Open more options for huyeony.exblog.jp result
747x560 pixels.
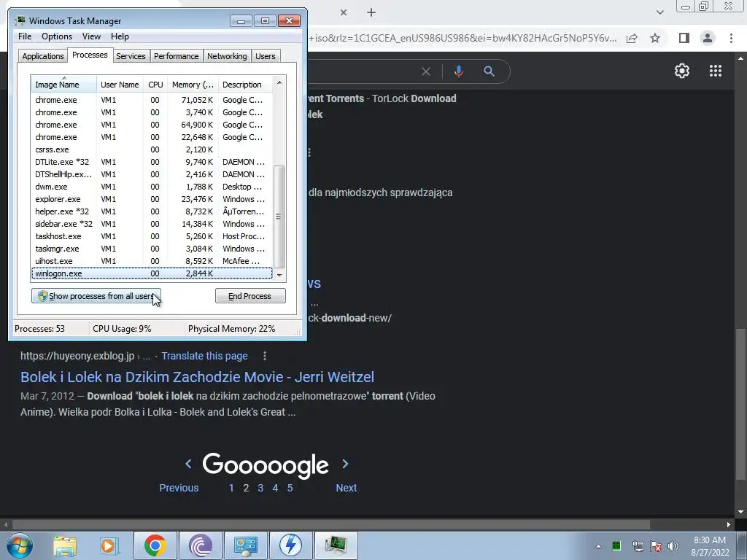(x=265, y=356)
